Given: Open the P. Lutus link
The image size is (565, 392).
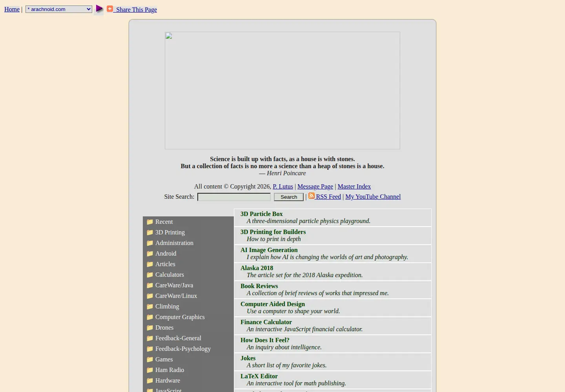Looking at the screenshot, I should pyautogui.click(x=283, y=187).
